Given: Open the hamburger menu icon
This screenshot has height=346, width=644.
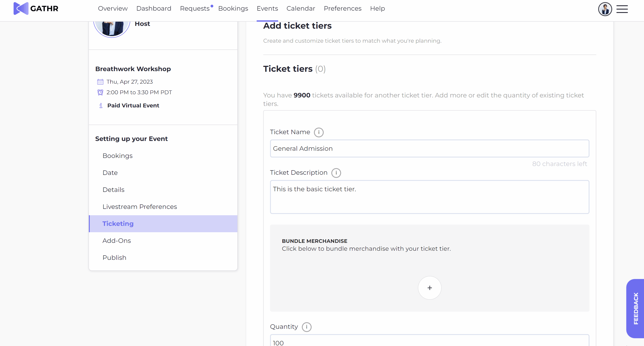Looking at the screenshot, I should pyautogui.click(x=622, y=9).
